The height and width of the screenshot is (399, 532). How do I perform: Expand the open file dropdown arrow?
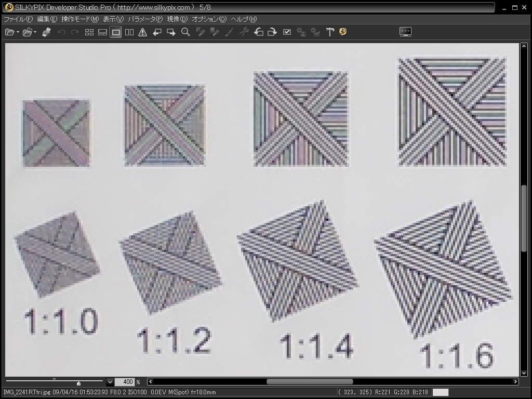[x=18, y=32]
